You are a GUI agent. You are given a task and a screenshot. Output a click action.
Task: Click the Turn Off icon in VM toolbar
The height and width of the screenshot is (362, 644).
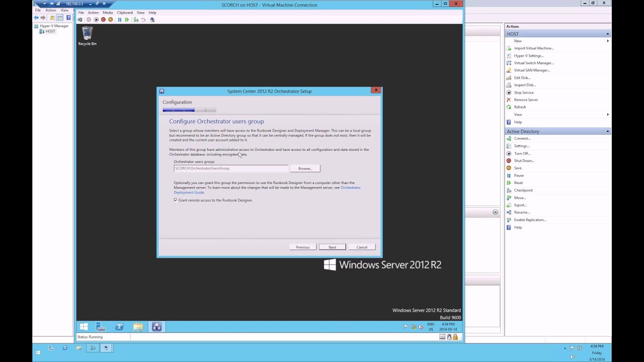coord(96,20)
